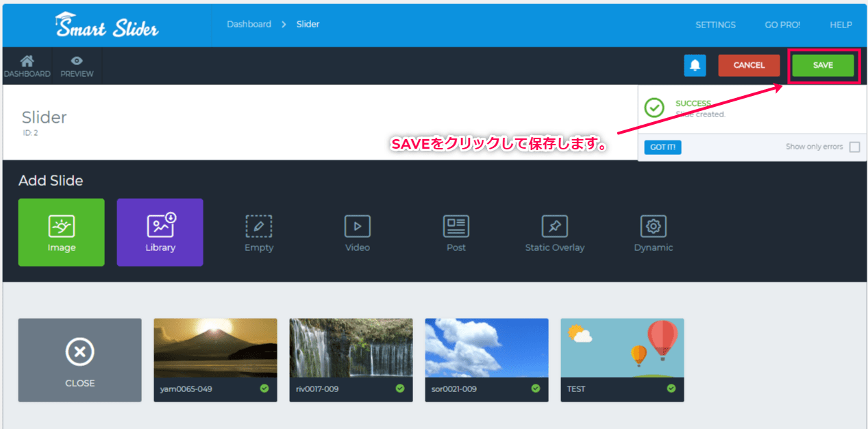The width and height of the screenshot is (868, 429).
Task: Enable the Show only errors checkbox
Action: click(854, 147)
